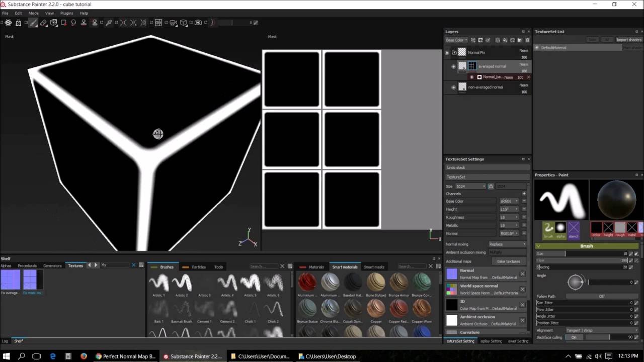The image size is (644, 362).
Task: Switch to split 3D/2D view layout
Action: point(158,23)
